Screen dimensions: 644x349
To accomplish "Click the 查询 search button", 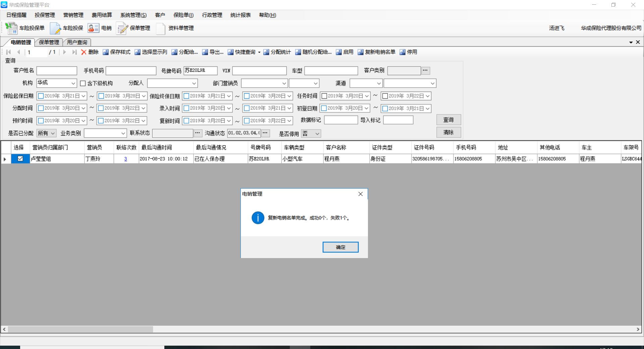I will tap(448, 120).
